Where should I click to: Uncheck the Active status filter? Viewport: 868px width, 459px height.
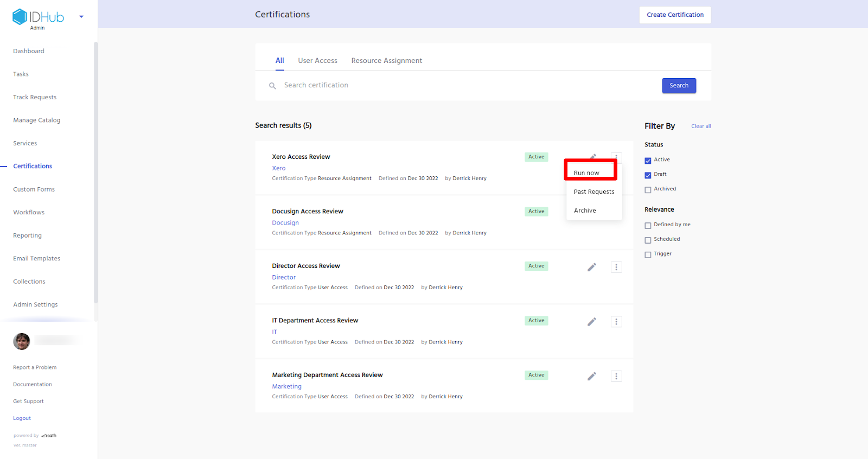pyautogui.click(x=648, y=161)
